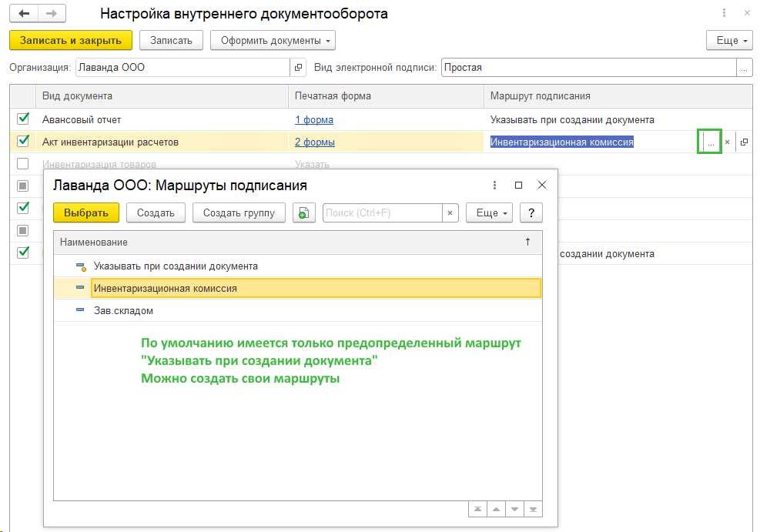760x532 pixels.
Task: Click the Указать link for Инвентаризация товаров
Action: tap(312, 164)
